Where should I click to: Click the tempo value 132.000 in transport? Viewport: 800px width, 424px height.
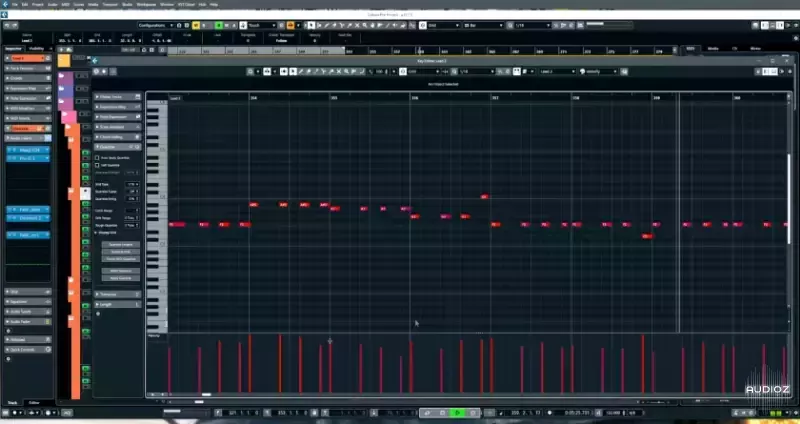613,413
